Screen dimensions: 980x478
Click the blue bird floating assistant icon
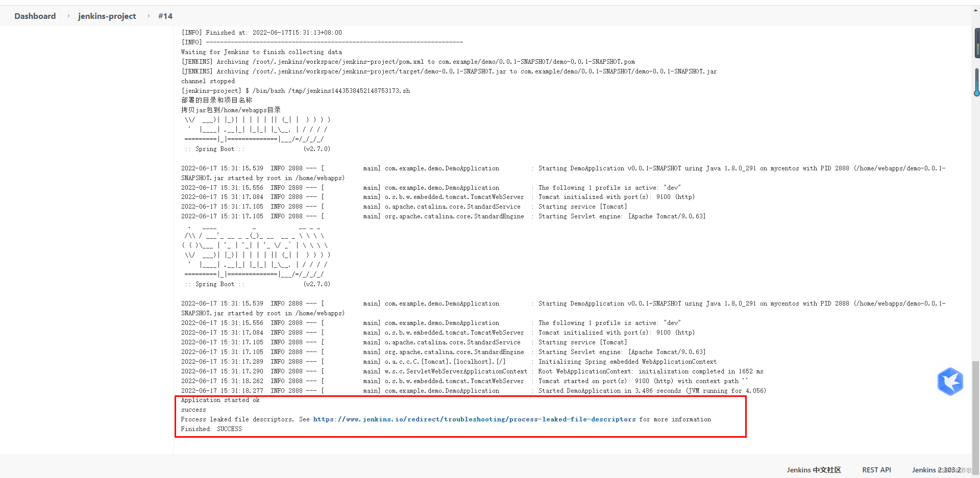(x=950, y=381)
